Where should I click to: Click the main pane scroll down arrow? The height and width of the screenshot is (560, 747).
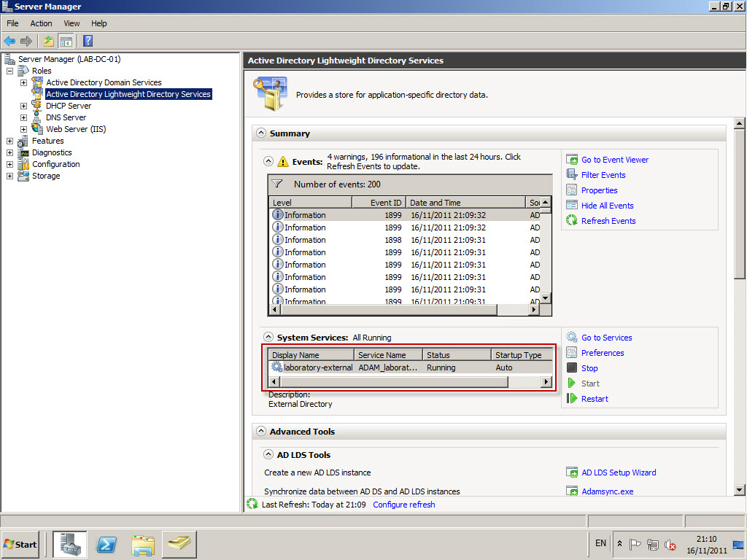point(739,489)
